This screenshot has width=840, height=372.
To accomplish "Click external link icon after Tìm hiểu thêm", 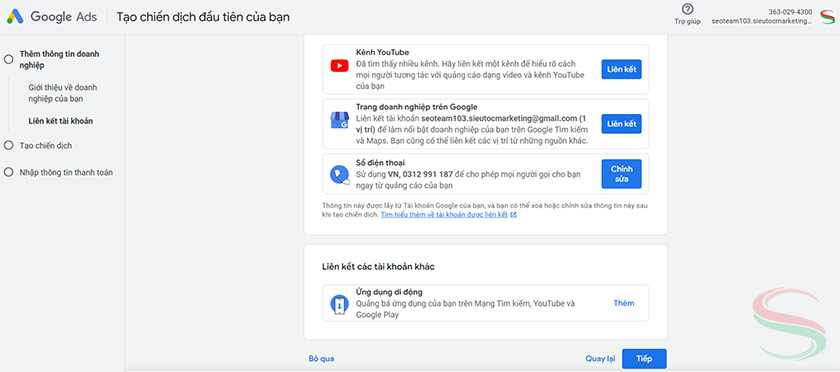I will point(513,215).
